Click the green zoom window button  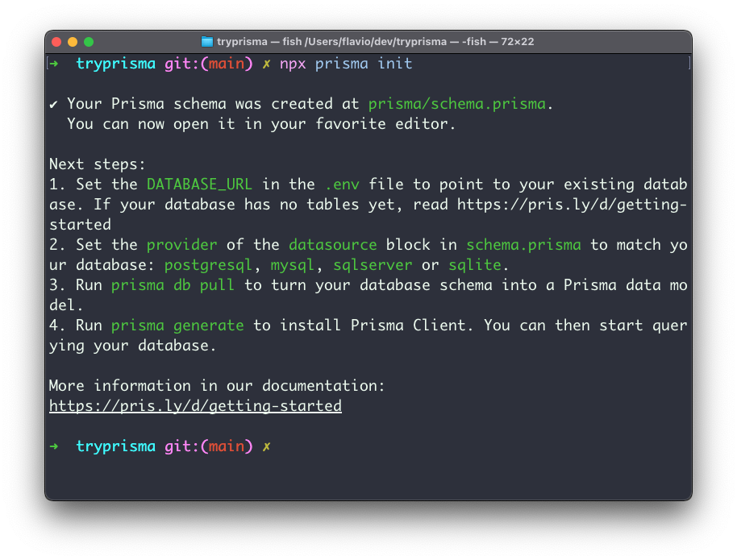tap(89, 42)
